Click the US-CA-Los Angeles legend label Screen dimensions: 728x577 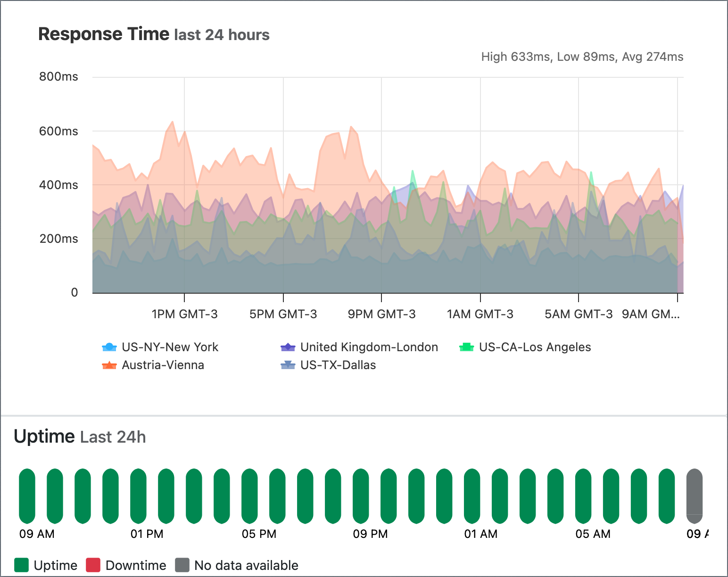pos(535,347)
